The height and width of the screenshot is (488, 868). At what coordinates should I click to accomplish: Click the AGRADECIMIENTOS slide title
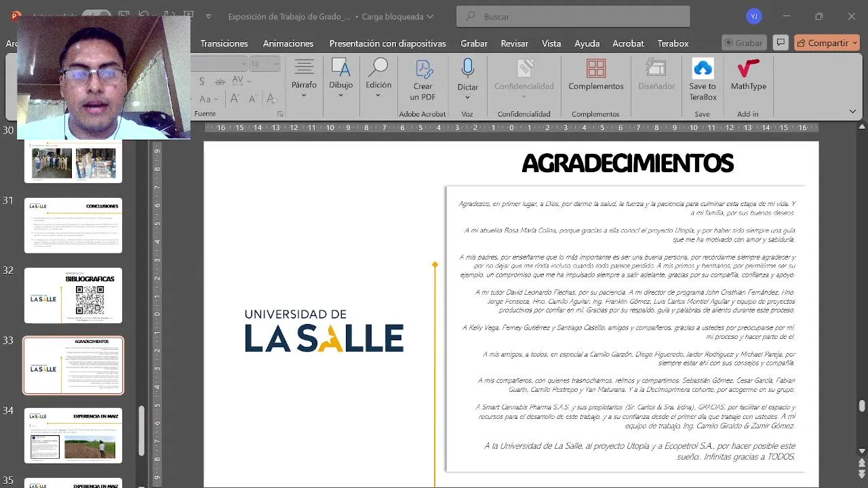tap(627, 163)
